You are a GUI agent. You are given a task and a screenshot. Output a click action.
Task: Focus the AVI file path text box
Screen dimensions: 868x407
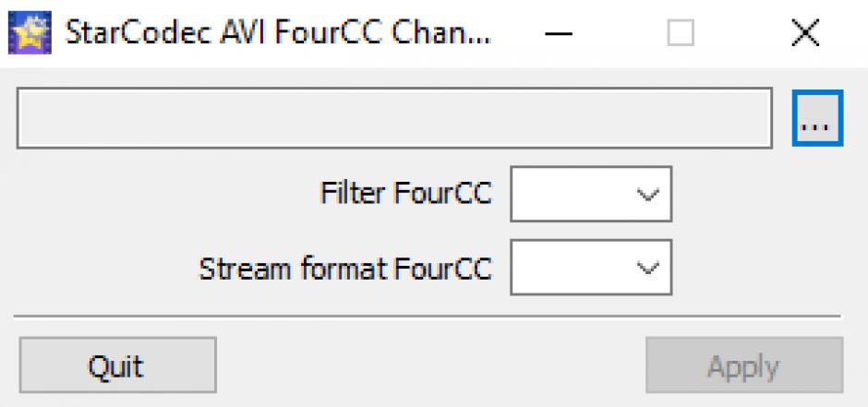pyautogui.click(x=394, y=118)
